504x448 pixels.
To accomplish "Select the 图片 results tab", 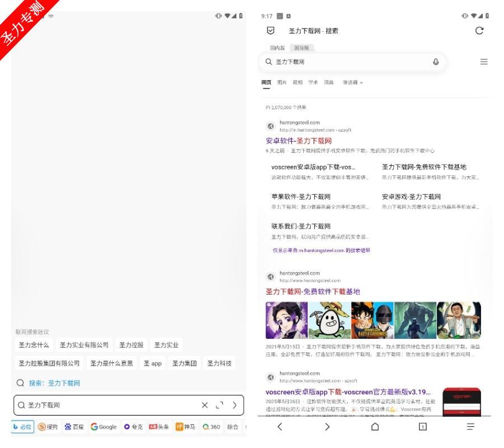I will (282, 82).
